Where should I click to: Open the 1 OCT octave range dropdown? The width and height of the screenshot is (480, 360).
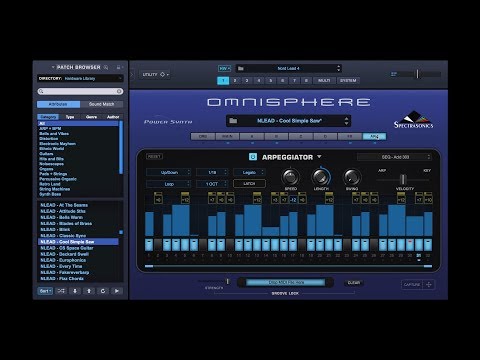click(x=212, y=184)
